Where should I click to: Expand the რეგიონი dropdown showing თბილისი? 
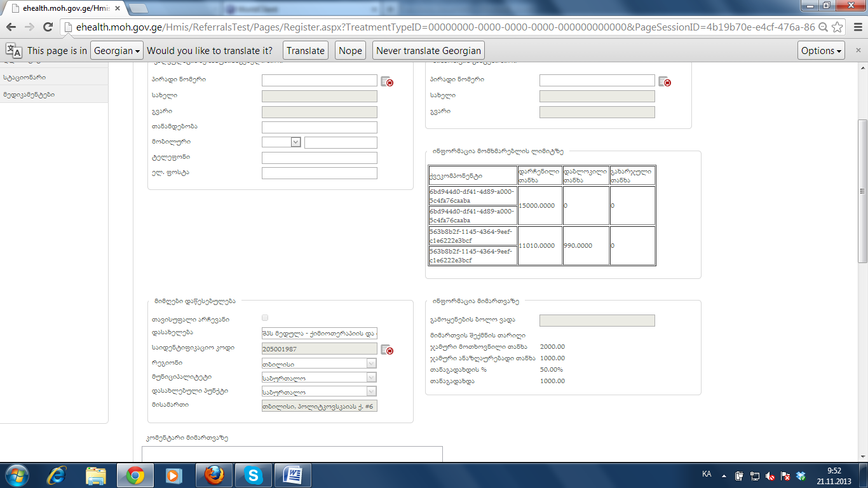click(371, 363)
